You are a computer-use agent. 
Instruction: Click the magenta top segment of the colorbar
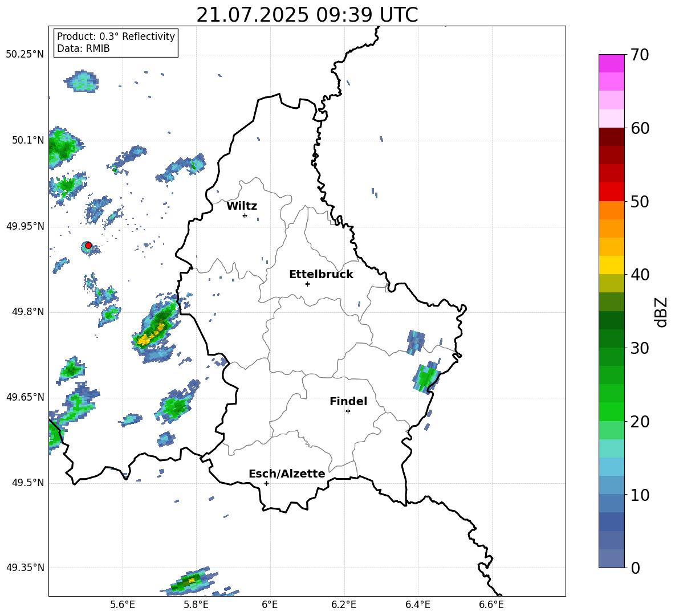coord(611,63)
